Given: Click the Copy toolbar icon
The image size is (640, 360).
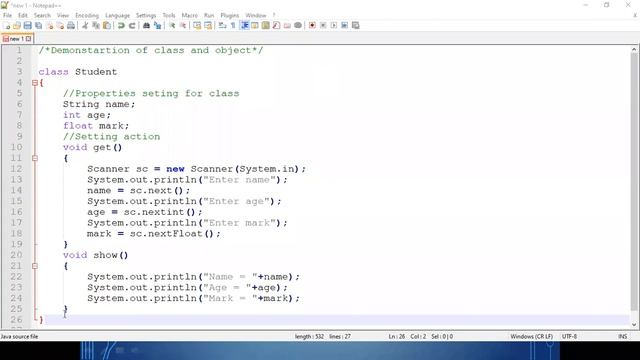Looking at the screenshot, I should (x=96, y=25).
